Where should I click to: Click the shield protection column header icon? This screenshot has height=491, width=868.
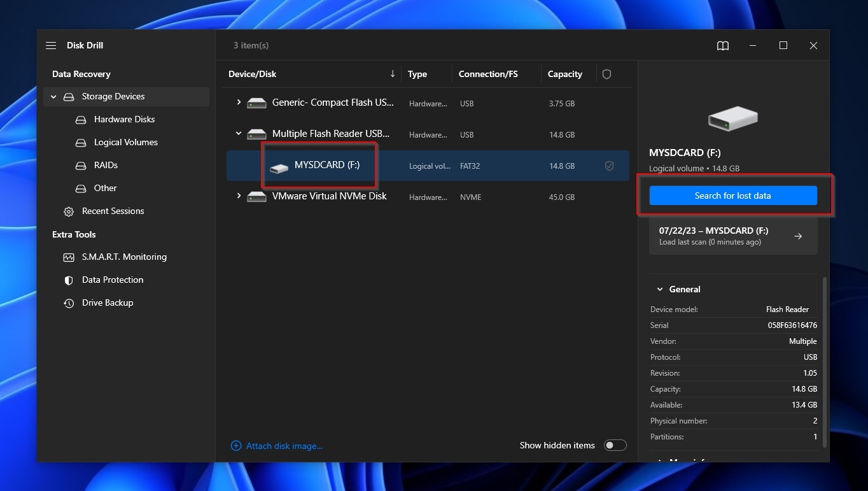(x=606, y=75)
